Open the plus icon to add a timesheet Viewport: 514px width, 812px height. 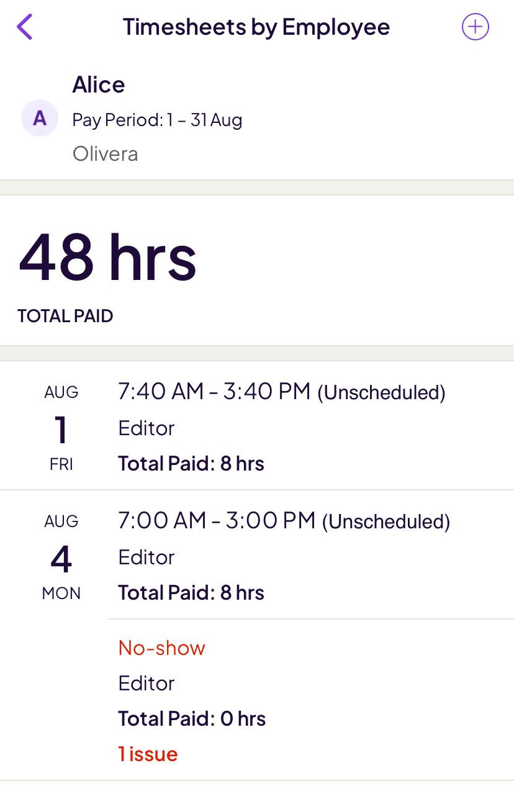click(474, 27)
